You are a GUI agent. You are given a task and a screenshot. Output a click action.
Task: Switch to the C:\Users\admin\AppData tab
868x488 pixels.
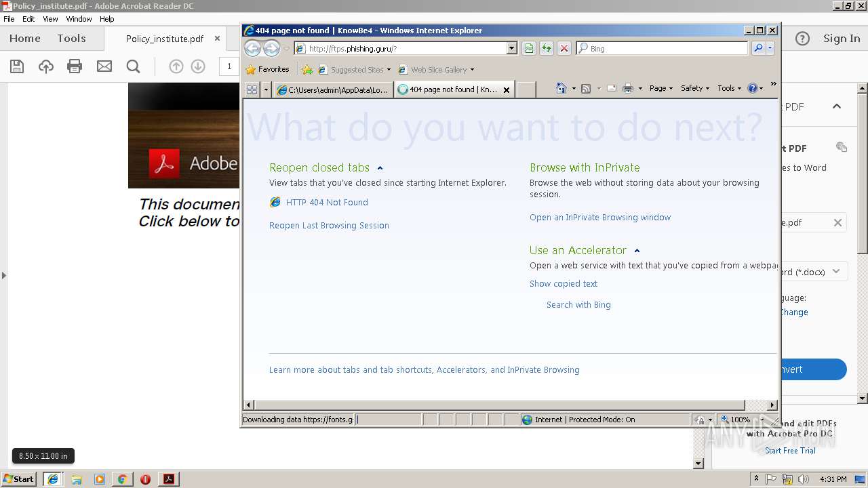[x=333, y=89]
